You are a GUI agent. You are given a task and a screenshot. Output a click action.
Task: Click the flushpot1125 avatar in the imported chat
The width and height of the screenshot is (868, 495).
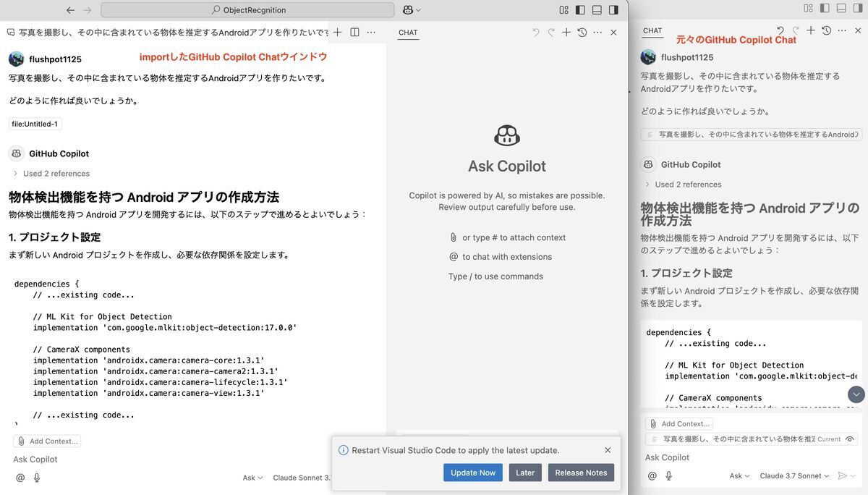coord(17,59)
